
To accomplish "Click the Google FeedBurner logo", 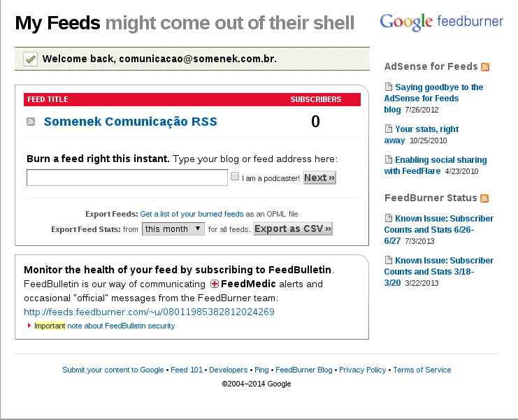I will click(441, 22).
